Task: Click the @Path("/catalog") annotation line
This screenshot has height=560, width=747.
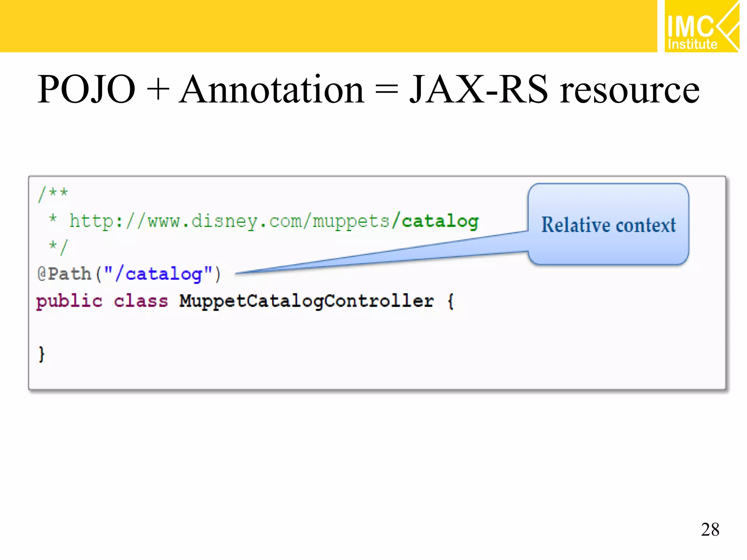Action: pos(129,274)
